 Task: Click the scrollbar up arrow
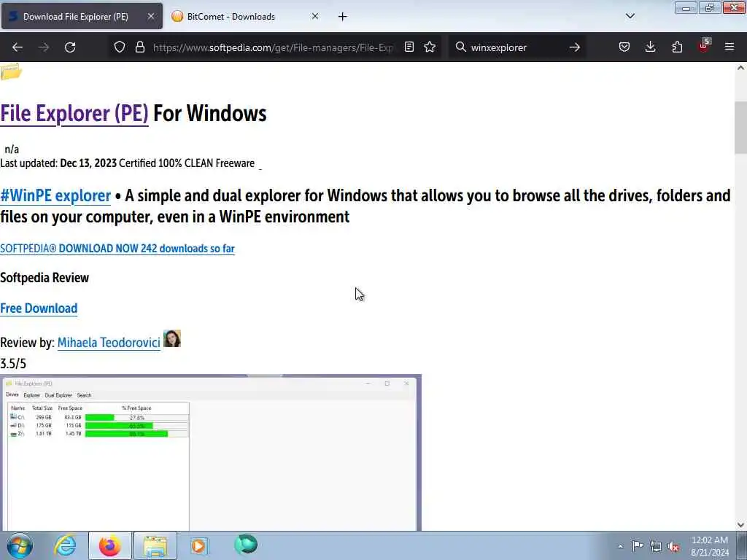[x=740, y=68]
